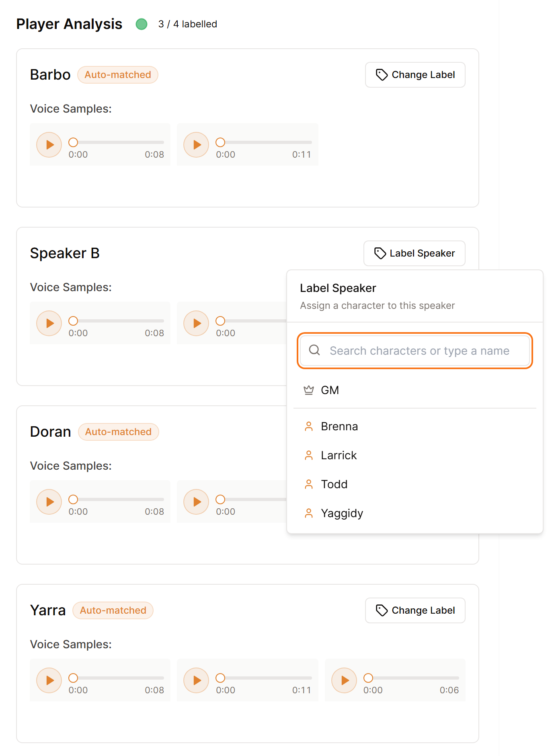Click Doran's 0:08 sample progress slider
The width and height of the screenshot is (550, 756).
tap(116, 499)
